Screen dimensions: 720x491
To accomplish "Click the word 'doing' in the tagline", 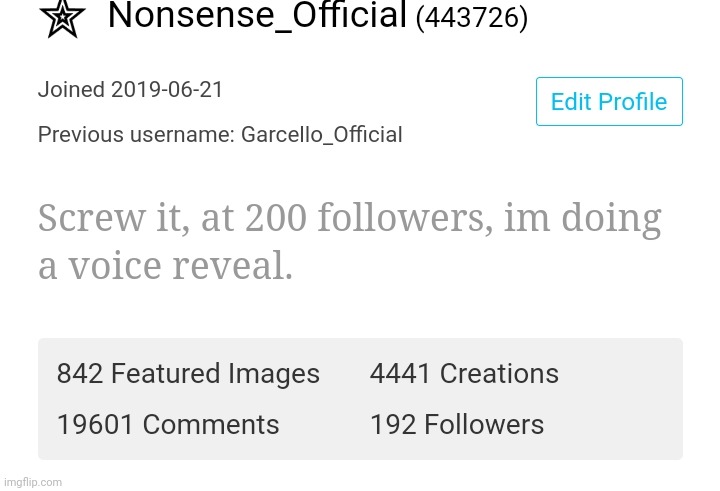I will coord(613,218).
